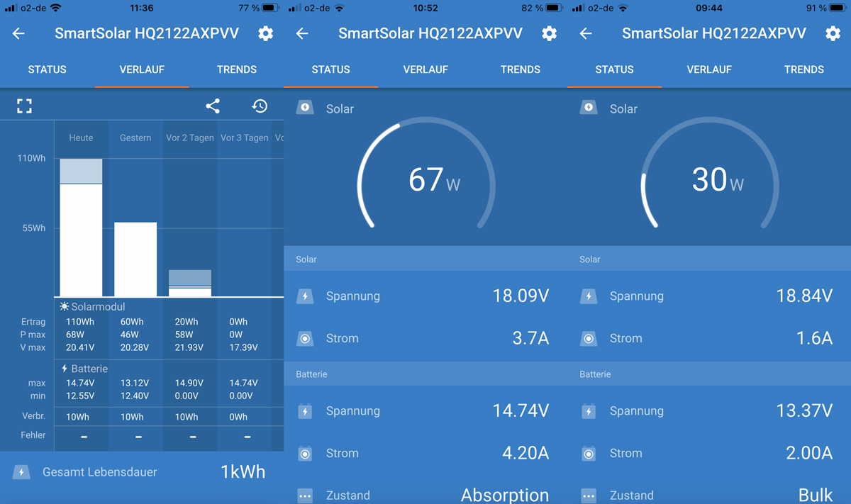Viewport: 851px width, 504px height.
Task: Click the Absorption state value
Action: tap(505, 495)
